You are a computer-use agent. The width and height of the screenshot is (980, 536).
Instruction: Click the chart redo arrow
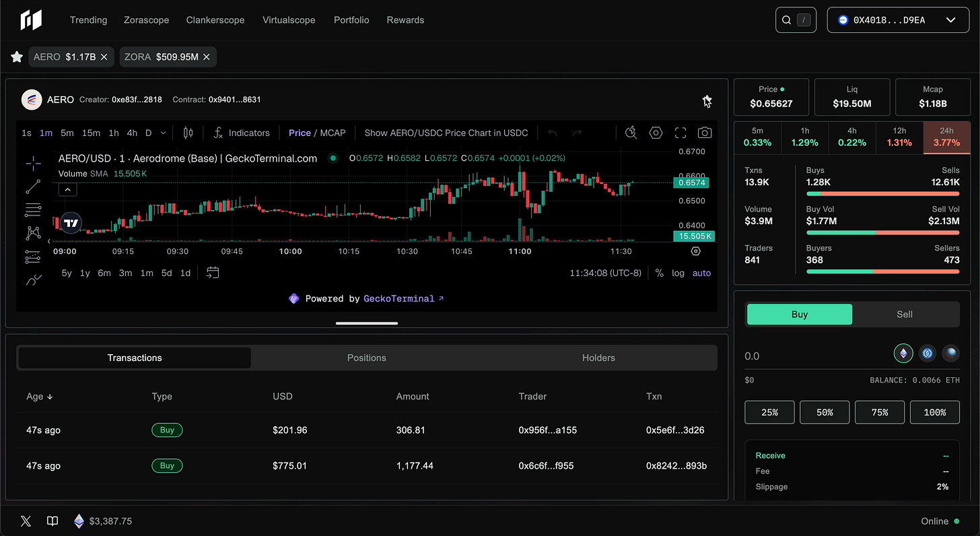(x=577, y=133)
